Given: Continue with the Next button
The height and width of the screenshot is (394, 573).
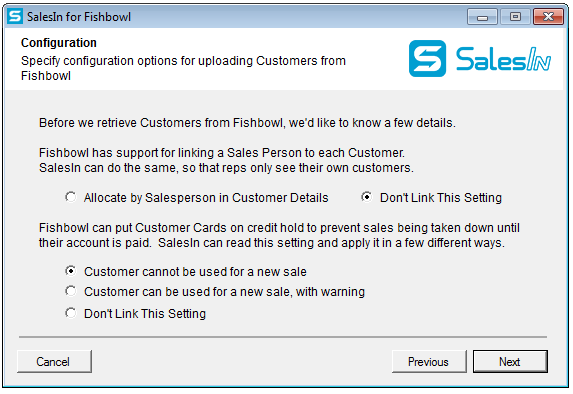Looking at the screenshot, I should click(510, 361).
